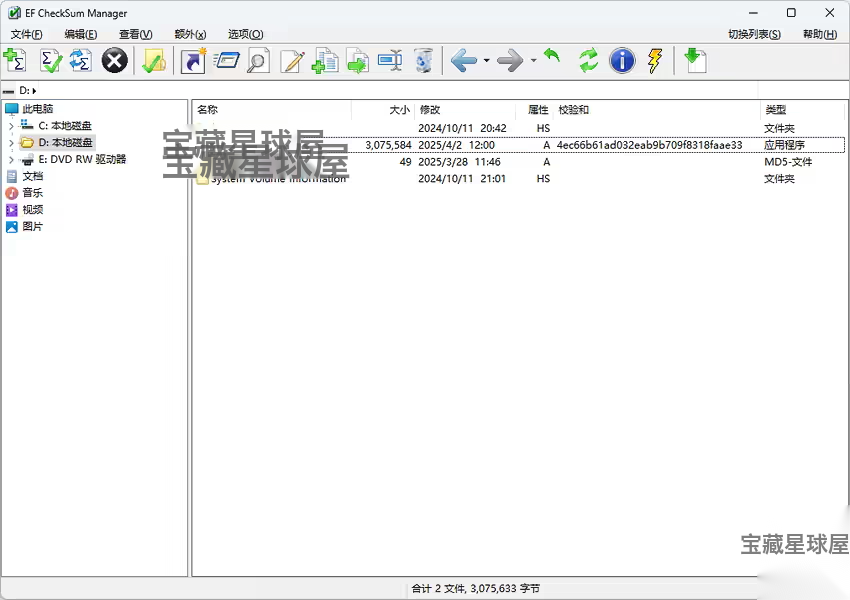
Task: Click the black stop/cancel X icon
Action: tap(114, 60)
